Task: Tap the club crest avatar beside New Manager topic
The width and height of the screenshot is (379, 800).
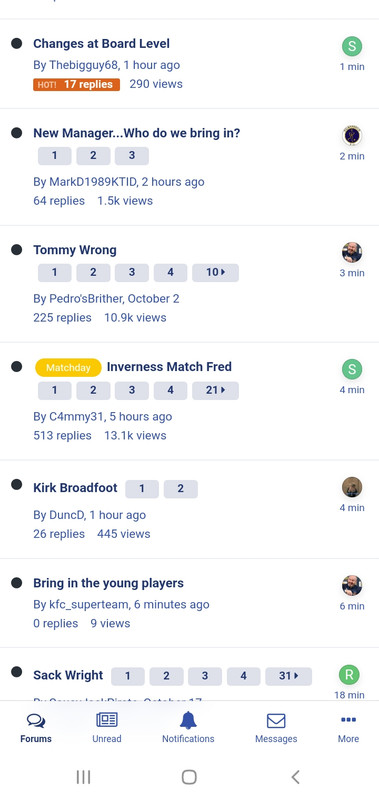Action: click(352, 136)
